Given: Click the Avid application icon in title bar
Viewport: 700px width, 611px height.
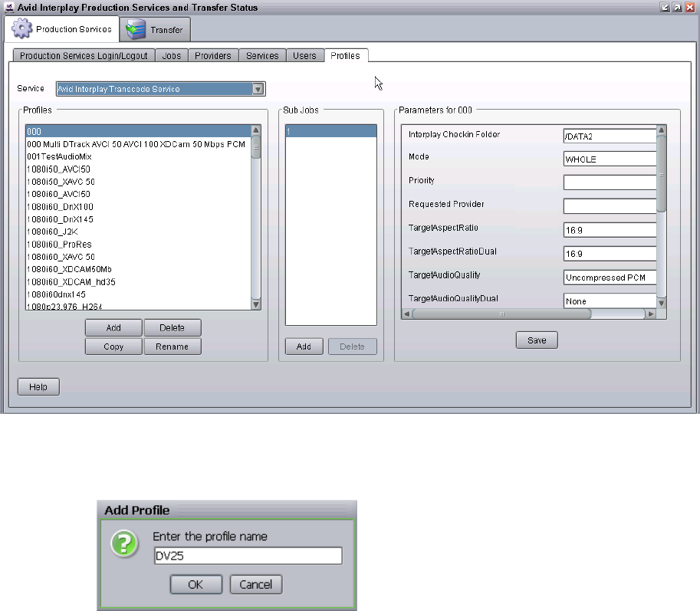Looking at the screenshot, I should coord(9,7).
